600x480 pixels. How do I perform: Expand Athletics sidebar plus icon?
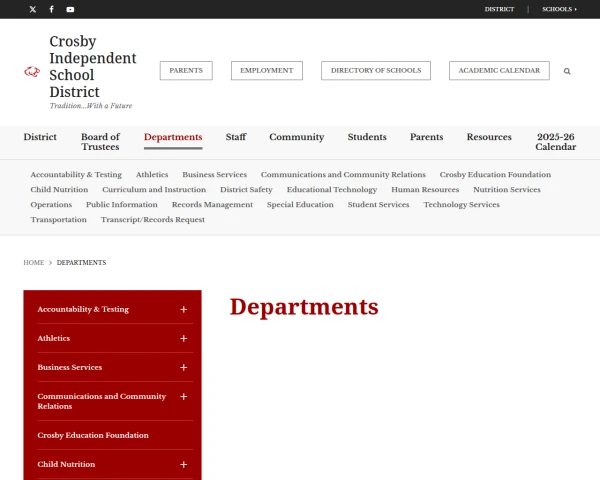click(183, 339)
